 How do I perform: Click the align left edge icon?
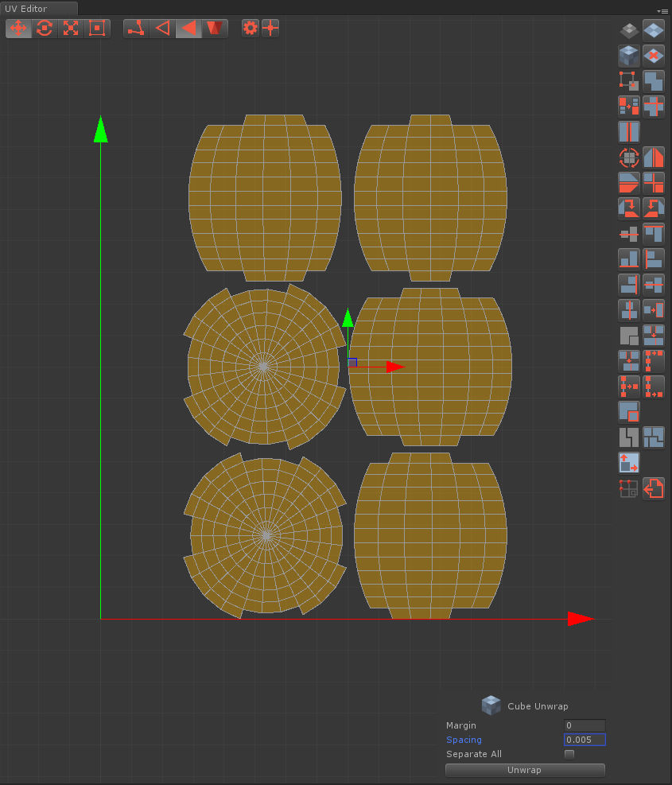(x=654, y=259)
